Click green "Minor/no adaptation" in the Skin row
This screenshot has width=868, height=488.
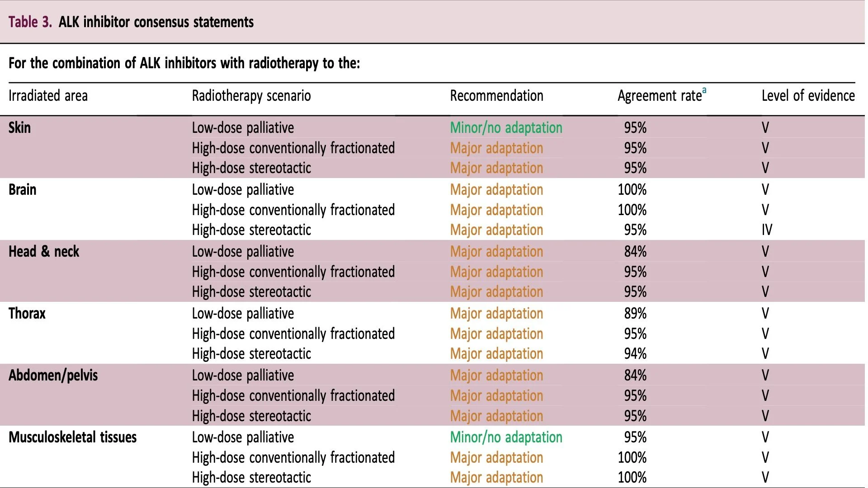point(506,128)
